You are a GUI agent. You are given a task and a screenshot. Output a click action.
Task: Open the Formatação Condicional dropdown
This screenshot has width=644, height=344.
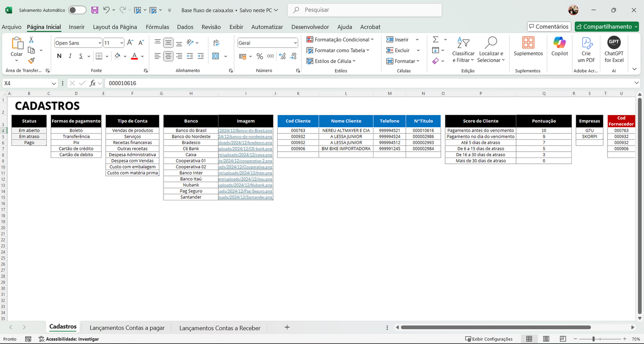pos(340,39)
